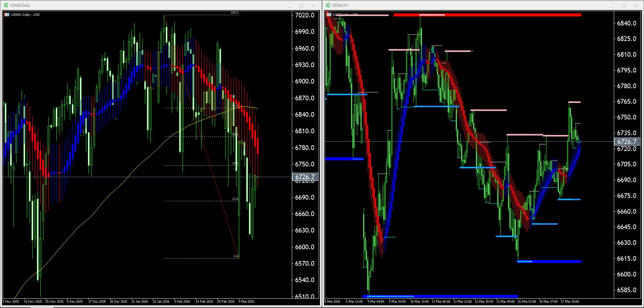Click the '5 Mar 2026' date on H1 time axis
The width and height of the screenshot is (644, 308).
pos(332,301)
